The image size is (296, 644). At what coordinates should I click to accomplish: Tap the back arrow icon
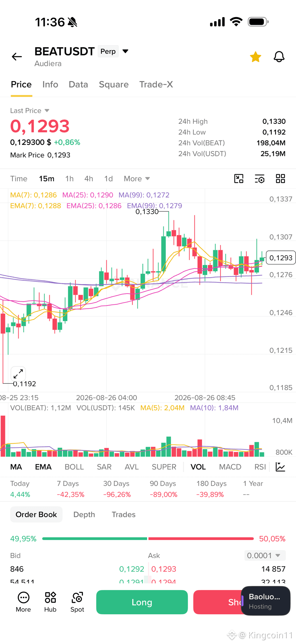[x=17, y=57]
